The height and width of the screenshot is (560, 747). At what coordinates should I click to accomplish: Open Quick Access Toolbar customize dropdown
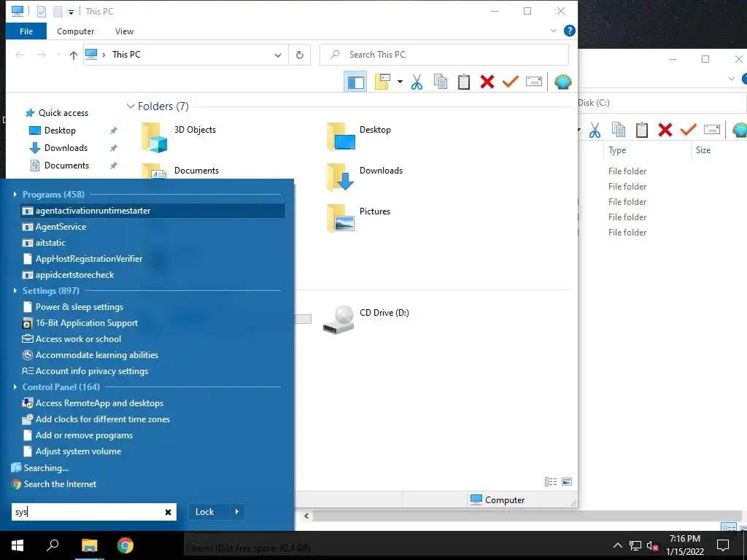[x=71, y=12]
